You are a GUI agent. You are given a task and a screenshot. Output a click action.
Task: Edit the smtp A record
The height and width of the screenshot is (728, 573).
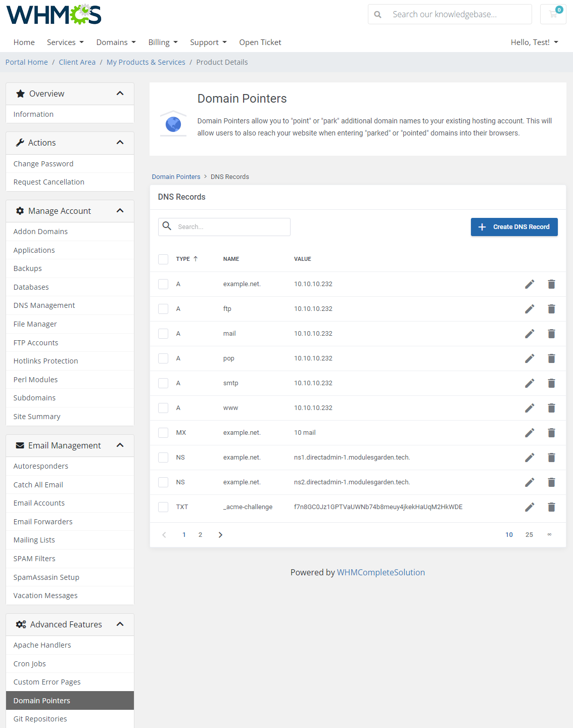point(530,383)
